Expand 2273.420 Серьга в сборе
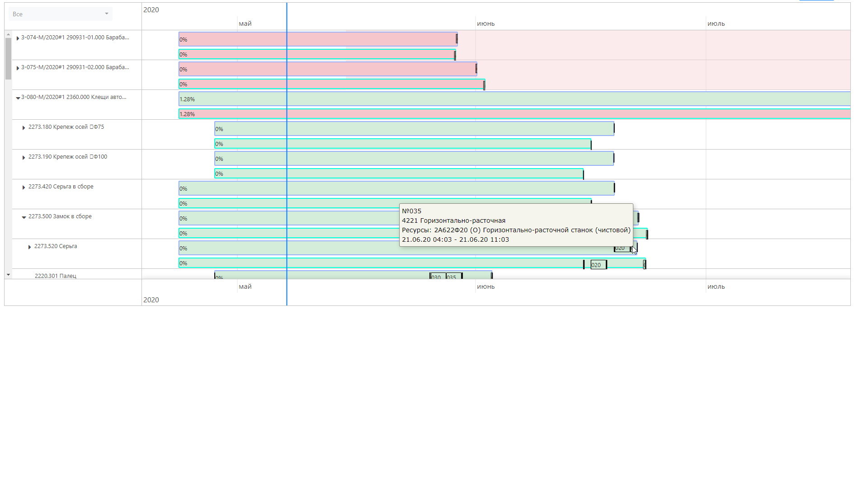Image resolution: width=868 pixels, height=488 pixels. (24, 188)
